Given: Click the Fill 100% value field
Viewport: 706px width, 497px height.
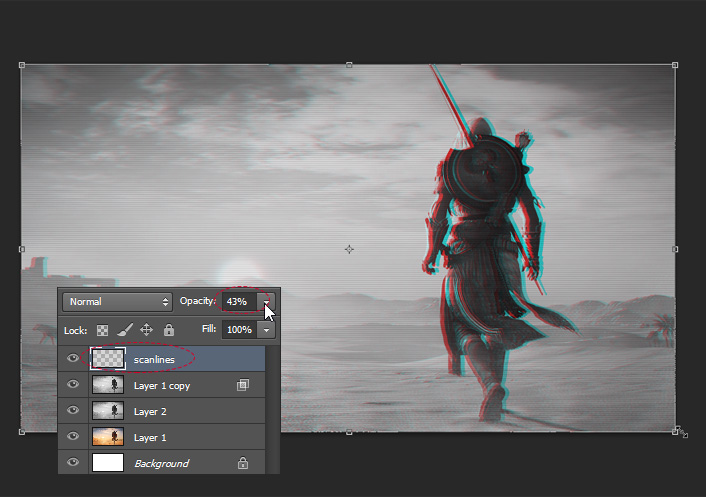Looking at the screenshot, I should tap(240, 330).
